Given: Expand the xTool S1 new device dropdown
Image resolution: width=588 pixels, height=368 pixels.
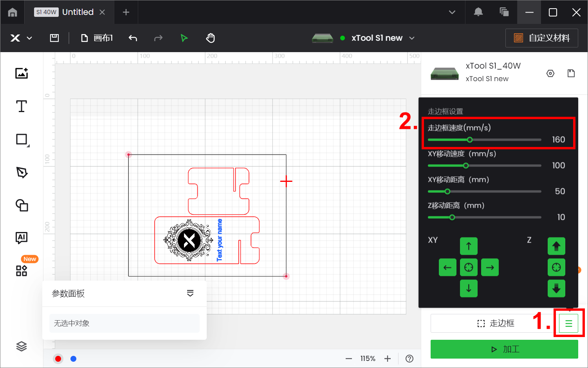Looking at the screenshot, I should [412, 38].
